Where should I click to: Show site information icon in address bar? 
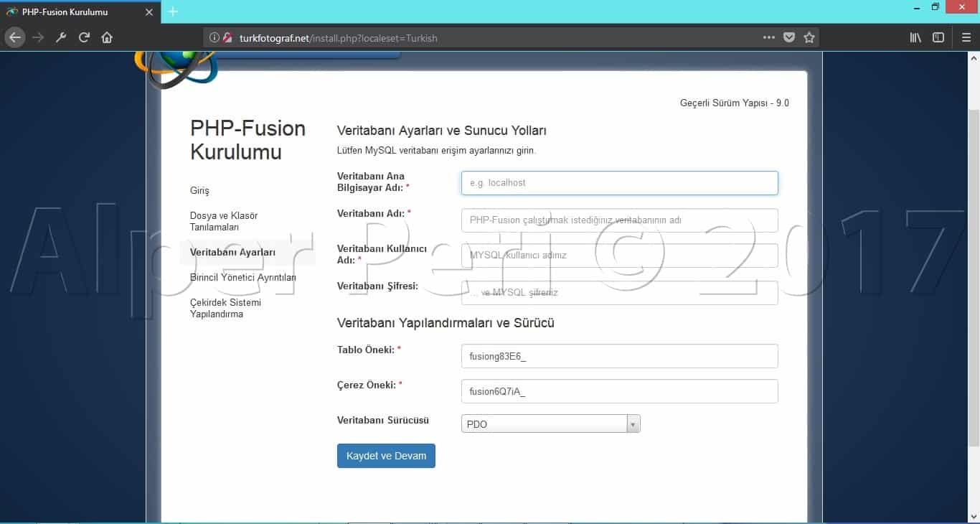click(x=214, y=38)
